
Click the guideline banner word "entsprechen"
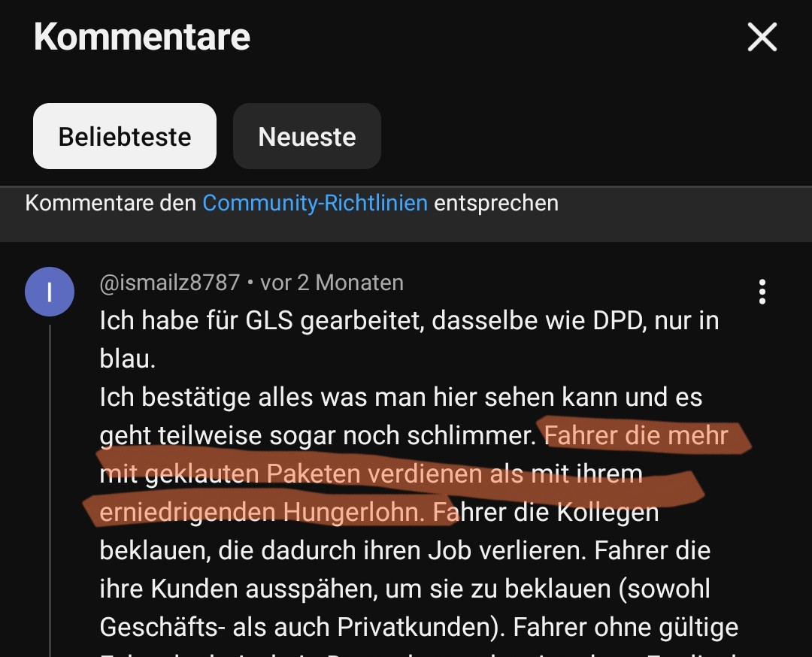click(496, 204)
